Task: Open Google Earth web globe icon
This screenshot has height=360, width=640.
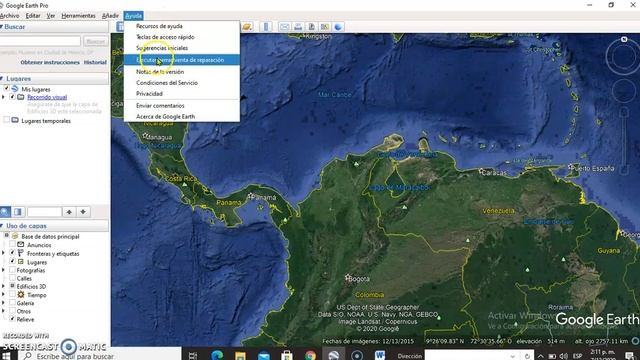Action: pyautogui.click(x=338, y=27)
